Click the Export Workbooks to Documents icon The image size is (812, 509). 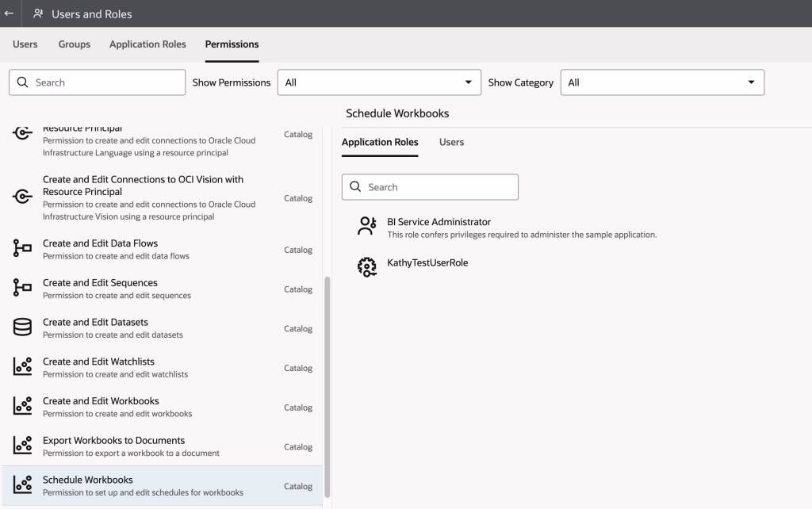[x=22, y=446]
